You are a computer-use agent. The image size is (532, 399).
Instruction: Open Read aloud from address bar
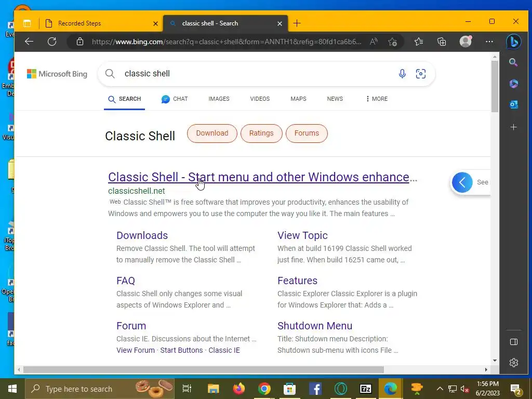click(374, 42)
